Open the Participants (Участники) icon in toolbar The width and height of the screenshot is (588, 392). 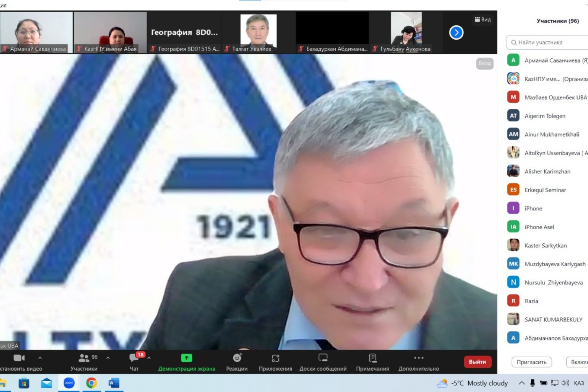[84, 358]
